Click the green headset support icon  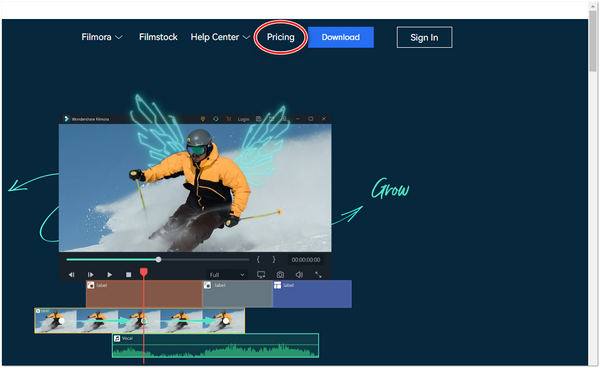[x=215, y=119]
